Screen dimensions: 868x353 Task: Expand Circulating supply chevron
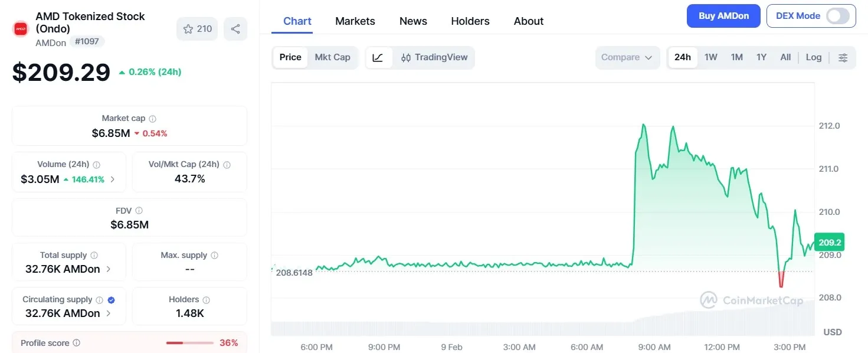coord(109,313)
